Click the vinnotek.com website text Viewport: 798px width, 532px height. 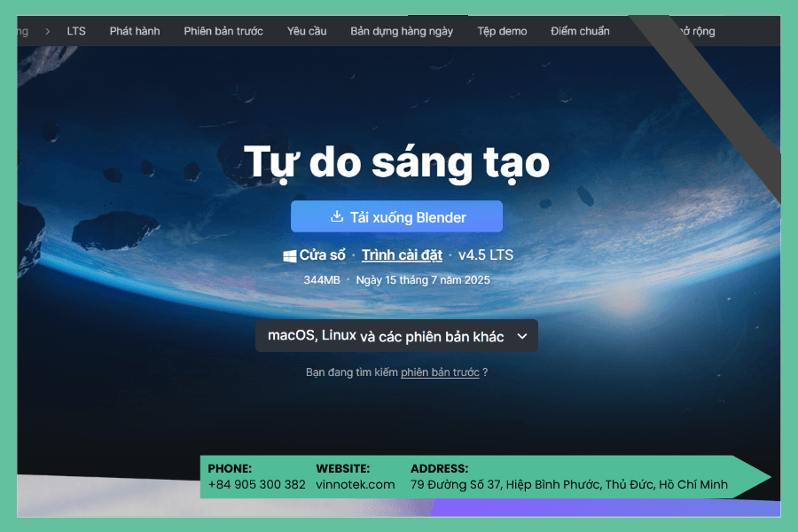356,485
